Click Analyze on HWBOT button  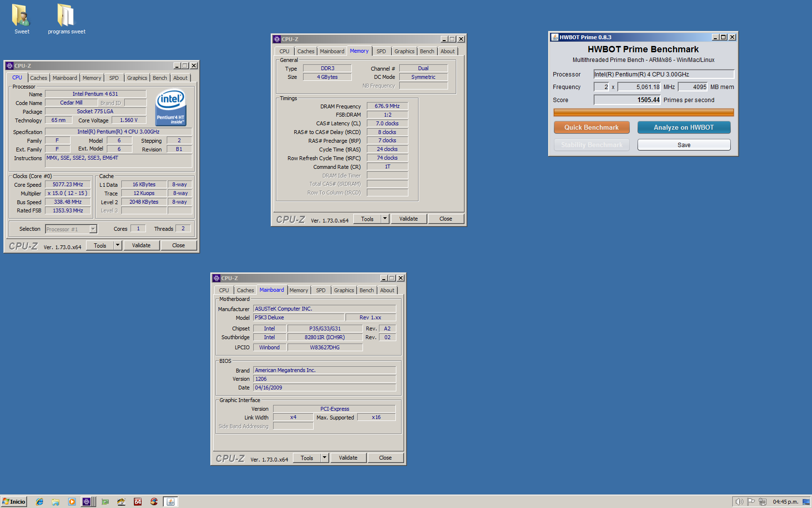684,128
